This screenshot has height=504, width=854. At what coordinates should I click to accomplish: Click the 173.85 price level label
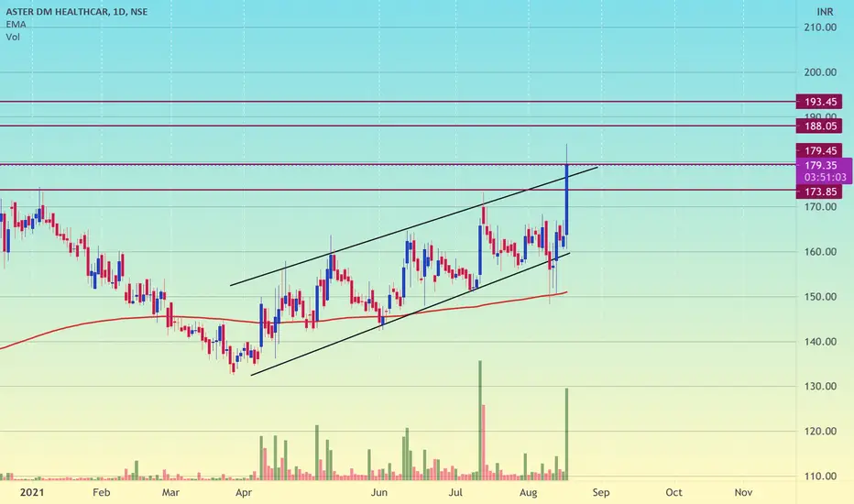[x=820, y=192]
